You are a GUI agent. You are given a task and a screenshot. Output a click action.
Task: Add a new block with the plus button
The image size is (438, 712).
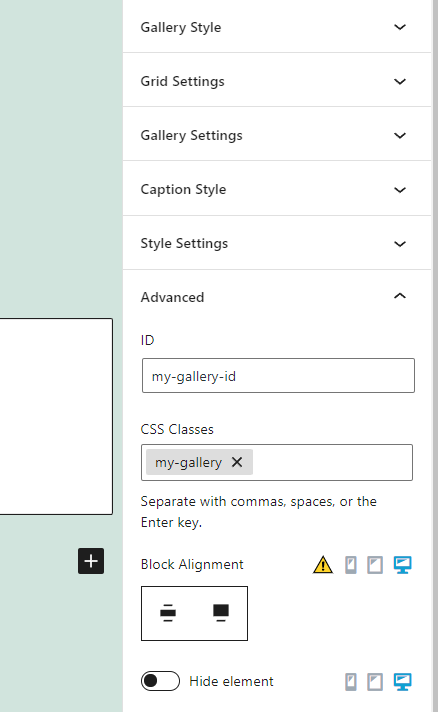(x=91, y=561)
